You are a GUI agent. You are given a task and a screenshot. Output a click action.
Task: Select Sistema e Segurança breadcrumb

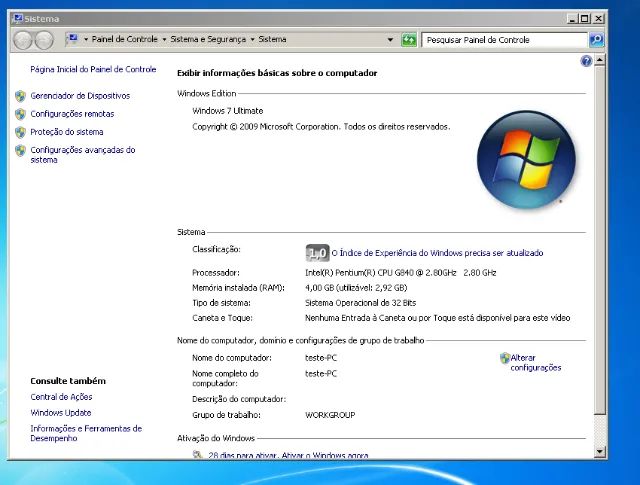tap(208, 39)
